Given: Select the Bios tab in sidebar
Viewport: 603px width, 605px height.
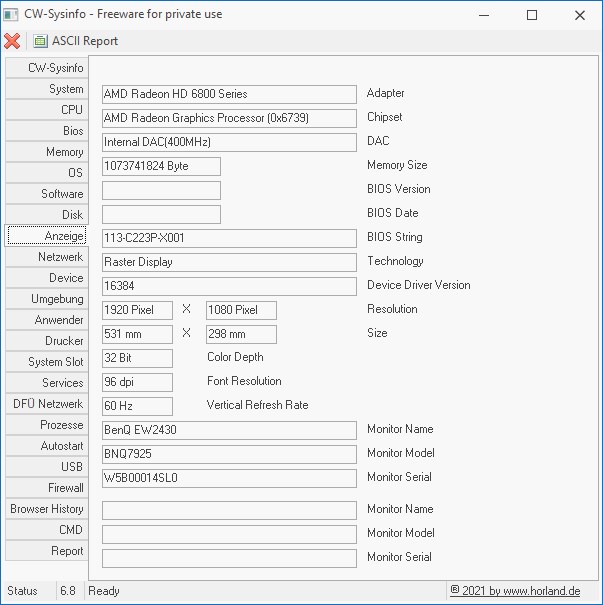Looking at the screenshot, I should (x=46, y=131).
